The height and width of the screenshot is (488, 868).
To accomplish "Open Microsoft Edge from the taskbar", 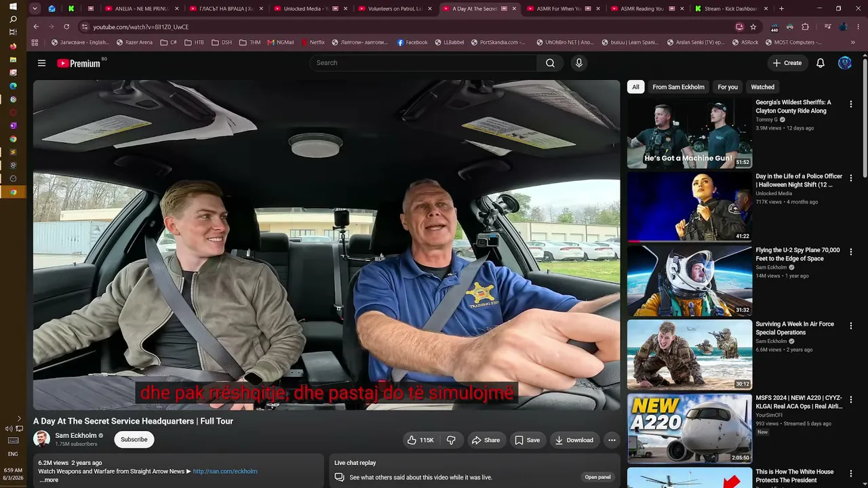I will coord(13,86).
